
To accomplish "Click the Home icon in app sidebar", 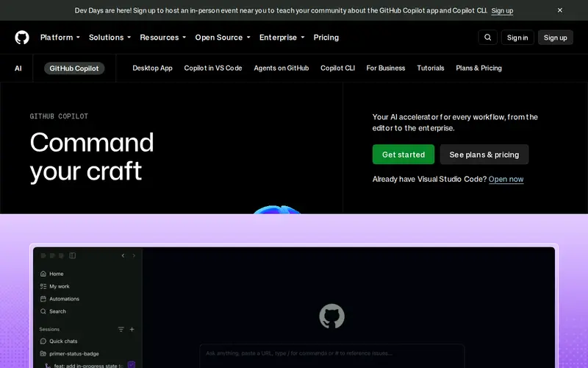I will coord(43,274).
